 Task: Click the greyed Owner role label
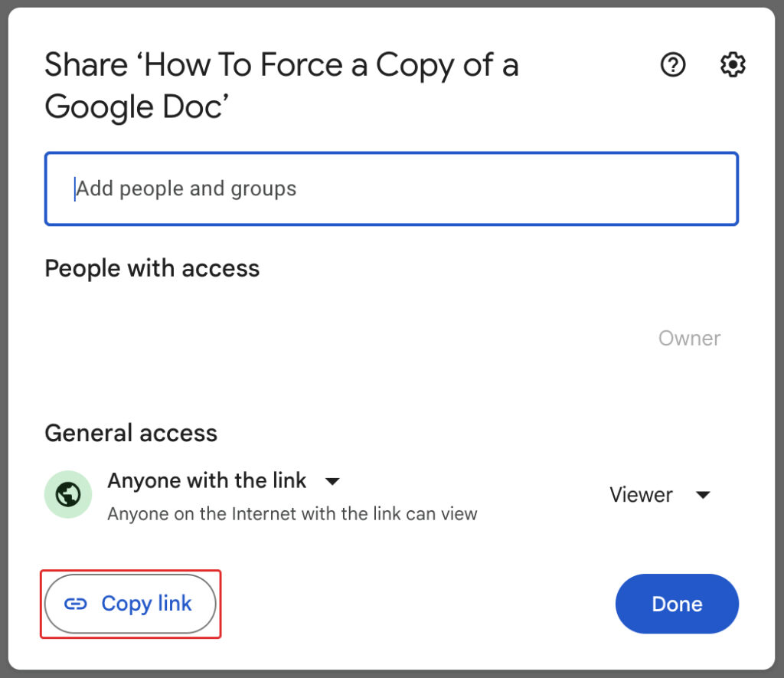pyautogui.click(x=689, y=339)
